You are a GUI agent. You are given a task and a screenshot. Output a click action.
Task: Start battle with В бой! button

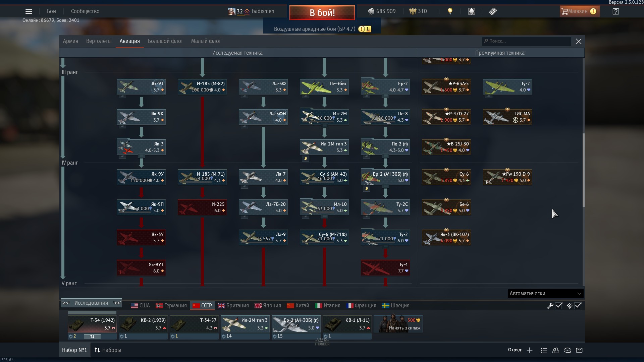point(322,13)
